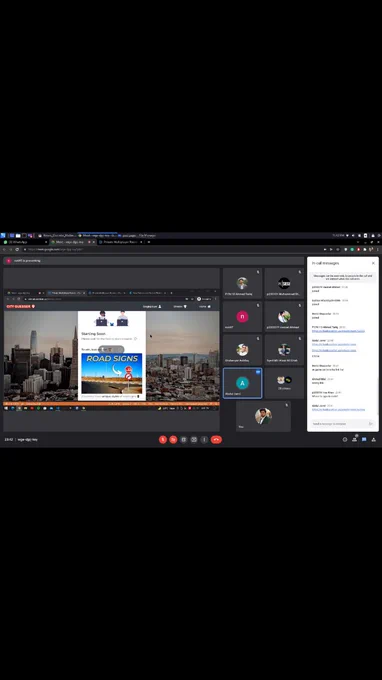Open the activities icon
The height and width of the screenshot is (680, 382).
coord(373,439)
